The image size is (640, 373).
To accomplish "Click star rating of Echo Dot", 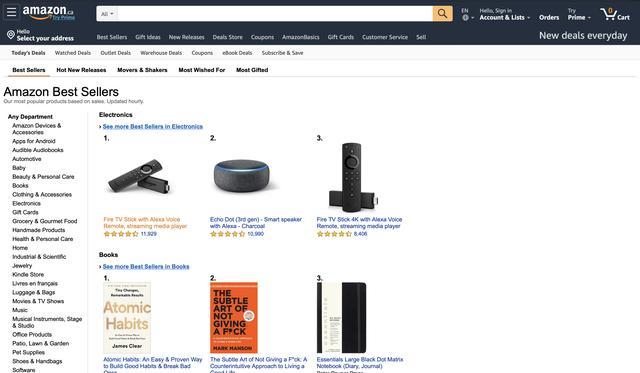I will coord(227,234).
